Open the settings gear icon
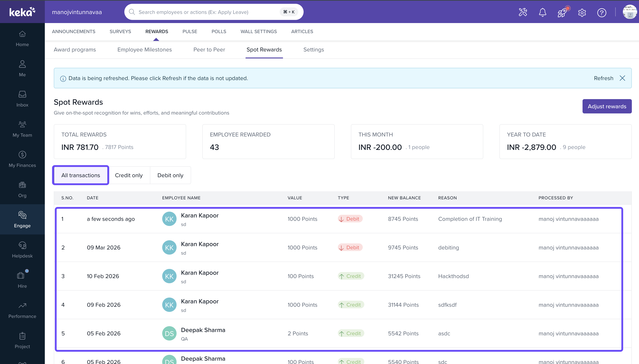 582,12
